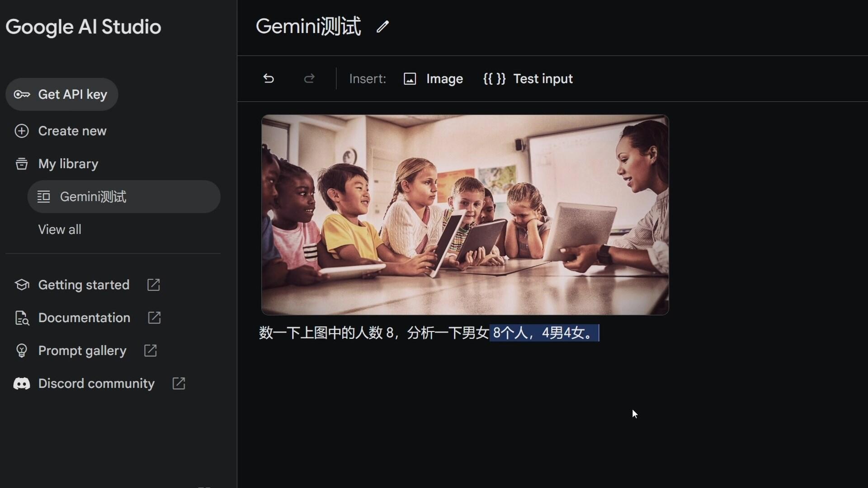Click the curly braces Test input icon
Viewport: 868px width, 488px height.
pos(494,79)
